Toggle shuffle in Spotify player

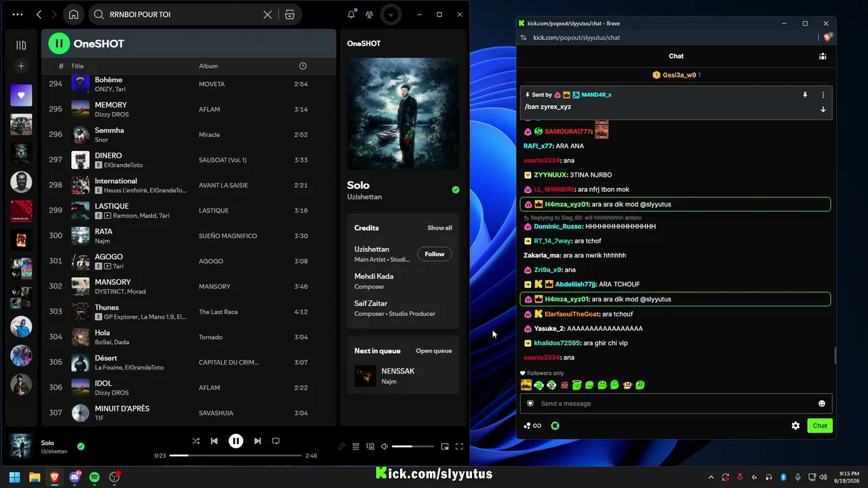click(x=196, y=441)
